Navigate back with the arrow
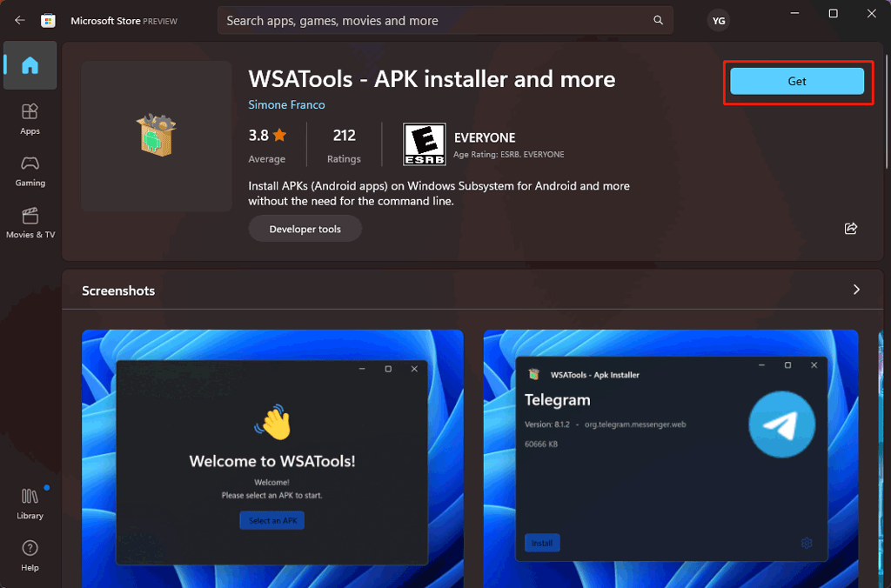The width and height of the screenshot is (891, 588). 19,20
